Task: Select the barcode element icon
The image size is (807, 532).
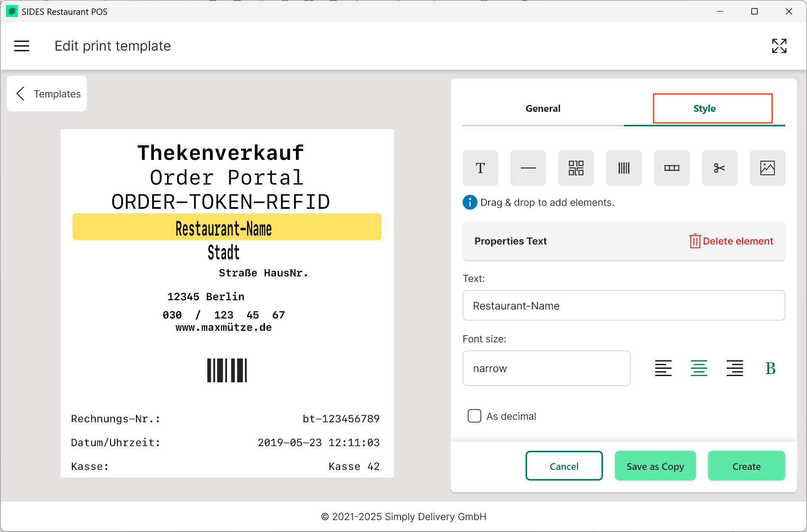Action: tap(624, 168)
